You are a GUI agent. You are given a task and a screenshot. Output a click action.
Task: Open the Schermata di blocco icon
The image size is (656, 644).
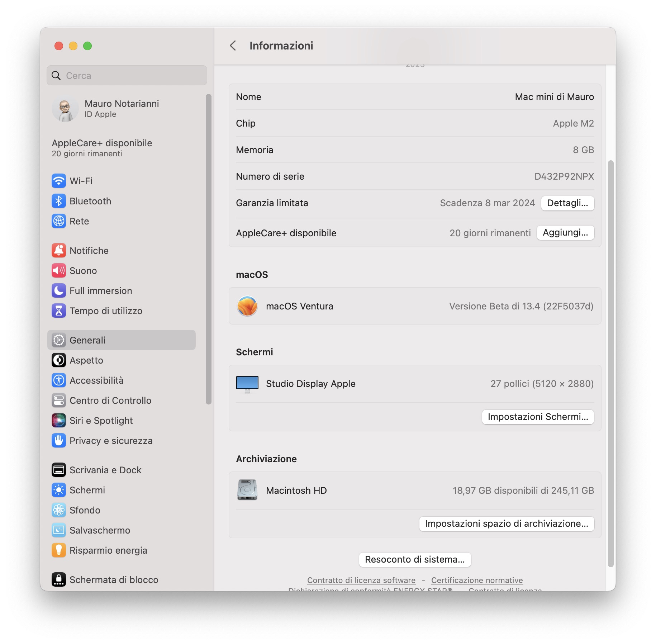pyautogui.click(x=58, y=579)
